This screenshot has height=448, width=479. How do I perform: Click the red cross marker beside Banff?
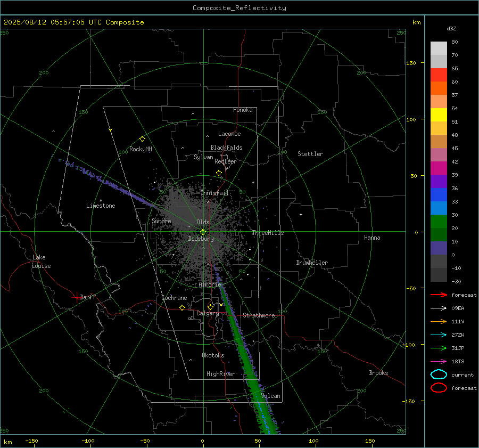pyautogui.click(x=76, y=298)
